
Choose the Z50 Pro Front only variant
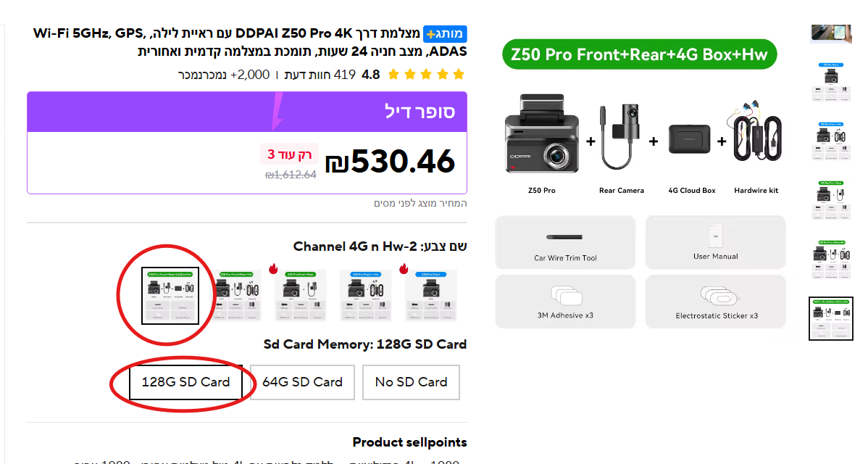click(x=430, y=296)
